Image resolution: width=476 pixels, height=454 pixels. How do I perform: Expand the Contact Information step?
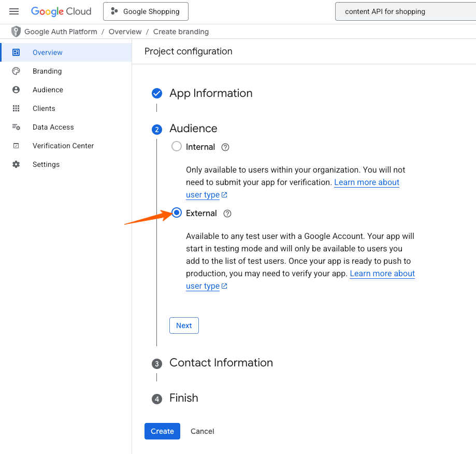pyautogui.click(x=221, y=363)
